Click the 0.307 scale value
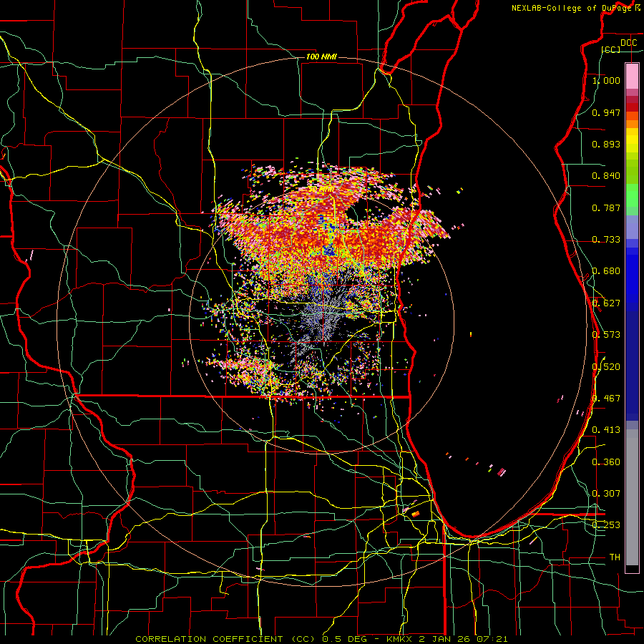The width and height of the screenshot is (644, 644). (x=606, y=493)
